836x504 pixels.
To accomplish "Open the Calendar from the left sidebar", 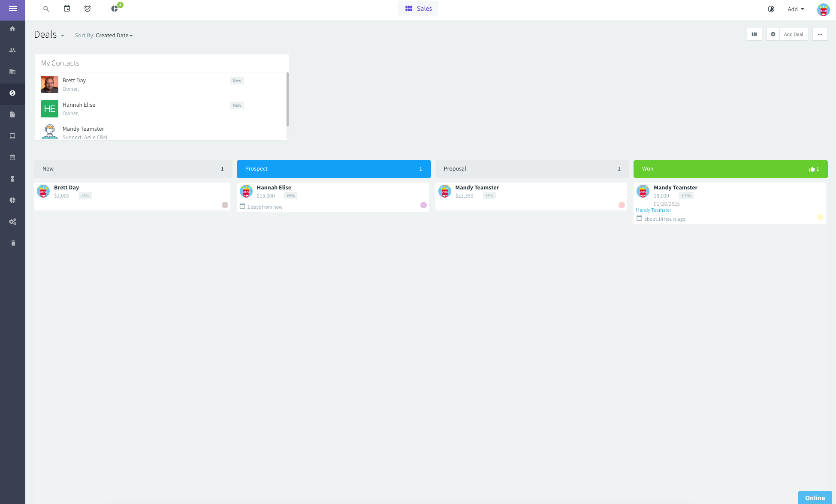I will pyautogui.click(x=12, y=157).
